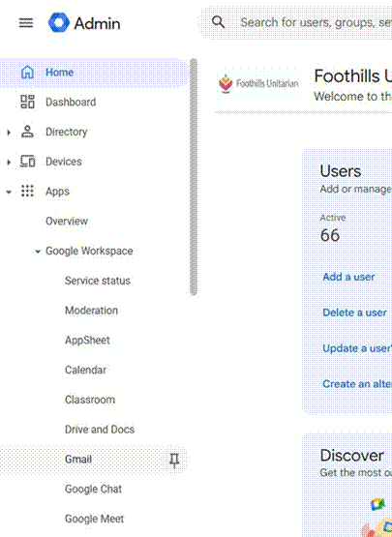The image size is (392, 537).
Task: Open the Devices menu item
Action: pyautogui.click(x=64, y=162)
